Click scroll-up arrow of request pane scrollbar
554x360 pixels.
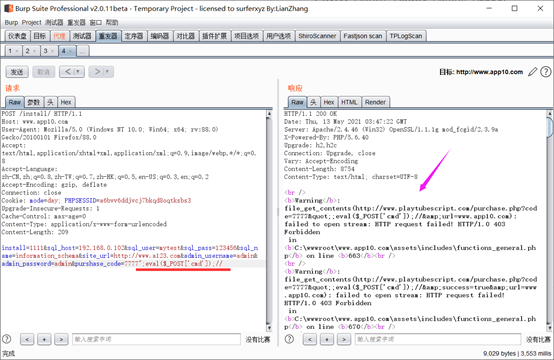269,113
